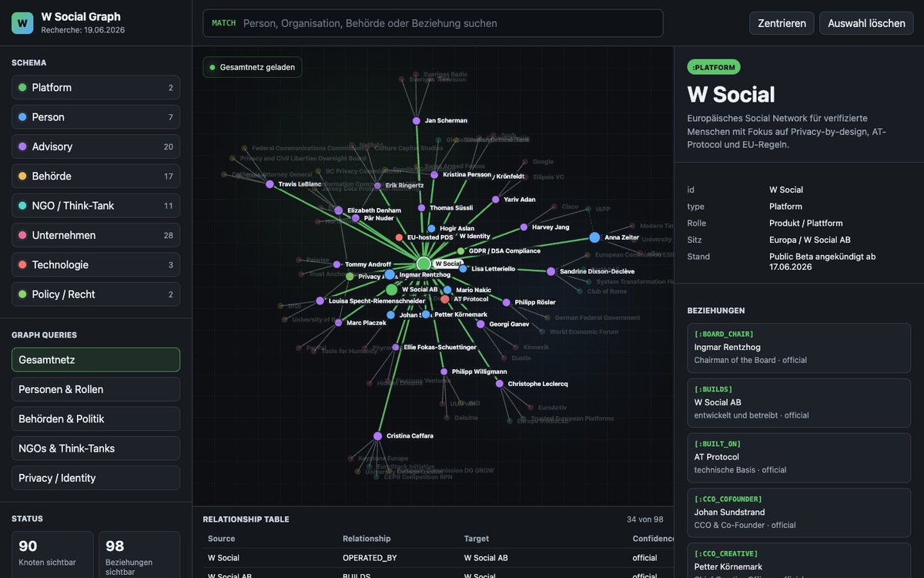Click the 98 Beziehungen sichtbar stat
Viewport: 924px width, 578px height.
point(139,553)
